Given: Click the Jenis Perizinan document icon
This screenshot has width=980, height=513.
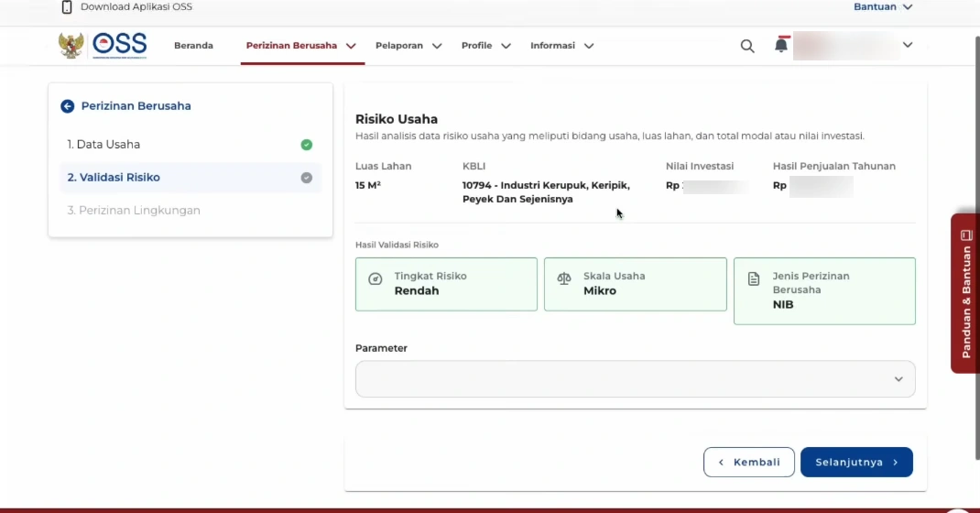Looking at the screenshot, I should click(x=754, y=278).
